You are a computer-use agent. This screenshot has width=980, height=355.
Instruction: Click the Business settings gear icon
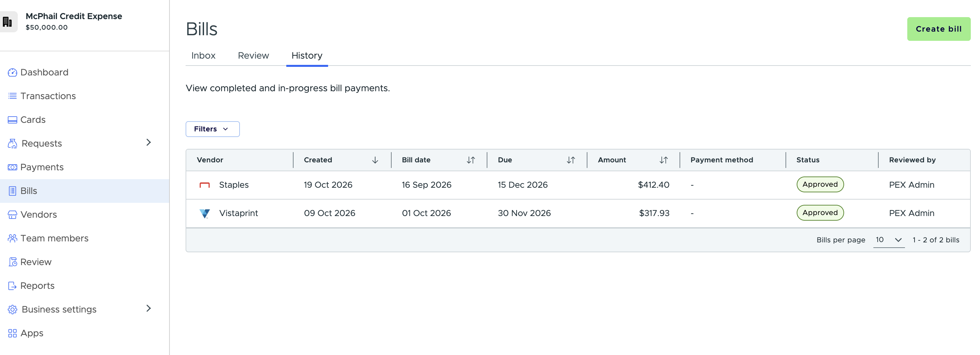tap(12, 310)
